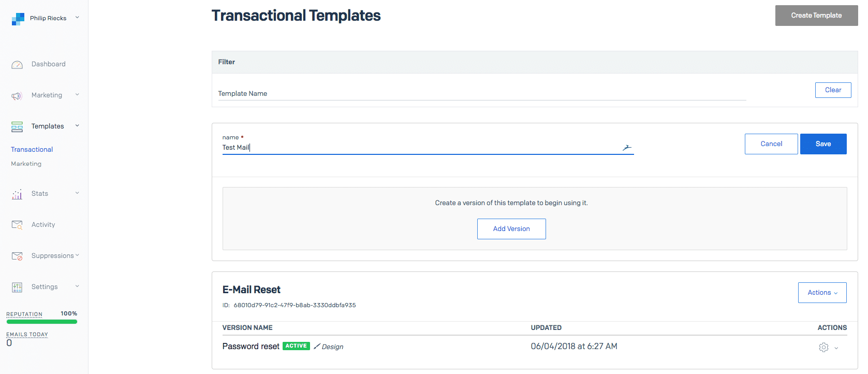Open the Activity menu item
This screenshot has width=868, height=374.
tap(43, 225)
